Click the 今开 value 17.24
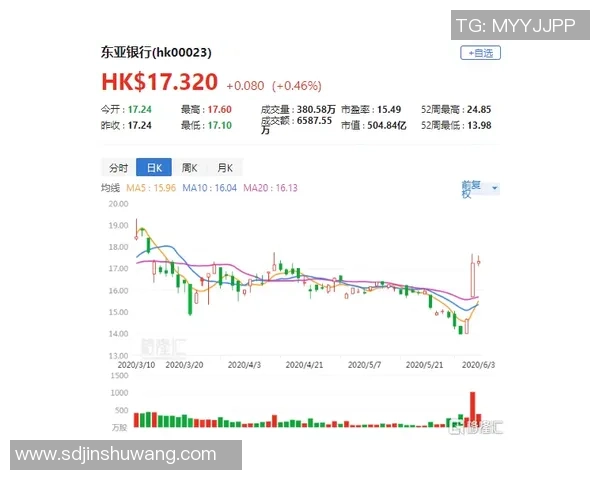 pyautogui.click(x=140, y=109)
